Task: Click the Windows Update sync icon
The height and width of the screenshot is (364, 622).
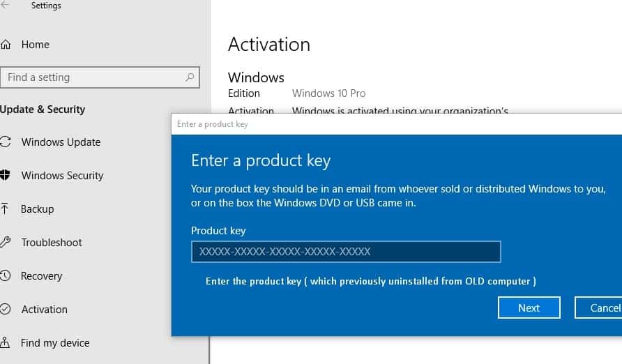Action: [x=6, y=142]
